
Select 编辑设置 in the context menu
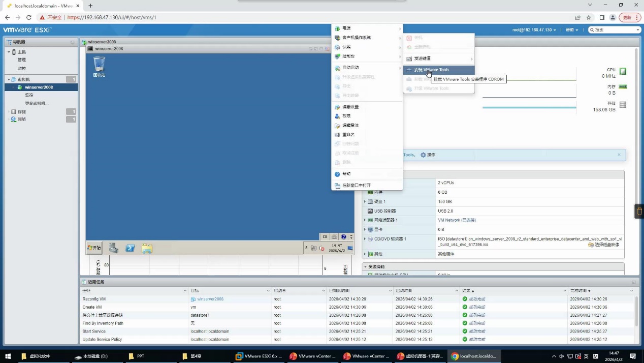[367, 107]
